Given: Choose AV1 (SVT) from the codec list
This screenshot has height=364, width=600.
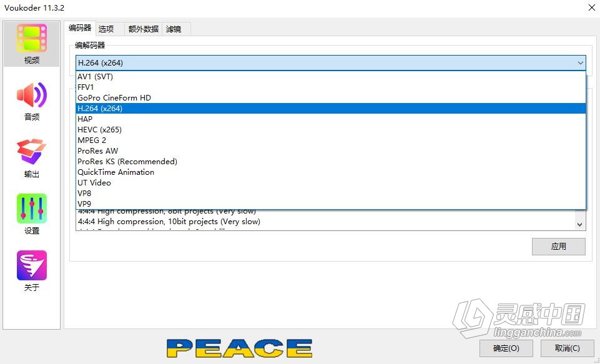Looking at the screenshot, I should [331, 77].
